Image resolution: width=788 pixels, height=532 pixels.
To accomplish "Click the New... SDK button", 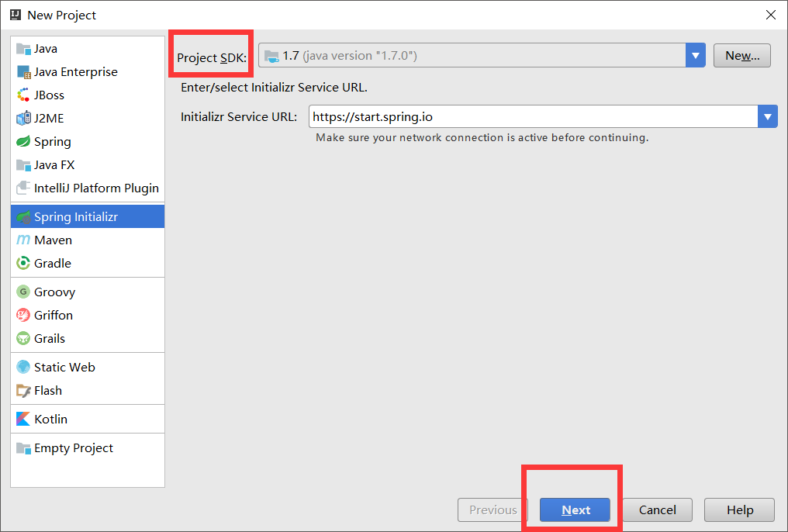I will pyautogui.click(x=741, y=55).
